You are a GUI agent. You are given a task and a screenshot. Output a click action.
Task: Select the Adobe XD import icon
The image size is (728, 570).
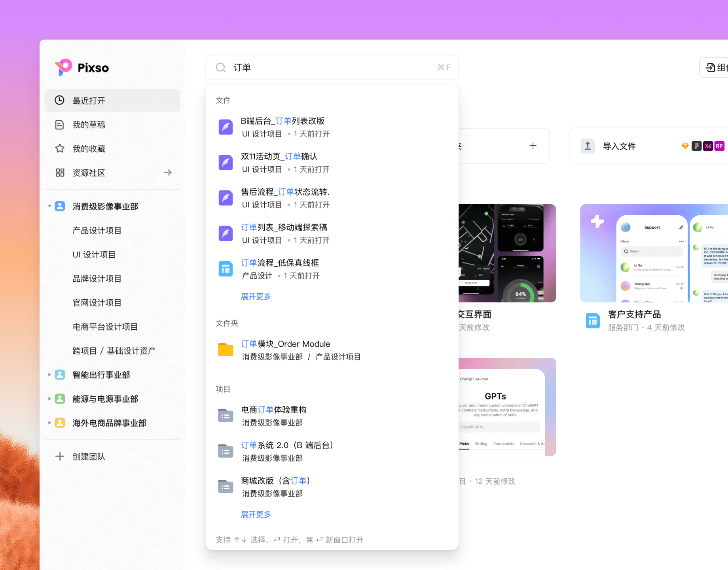click(708, 146)
